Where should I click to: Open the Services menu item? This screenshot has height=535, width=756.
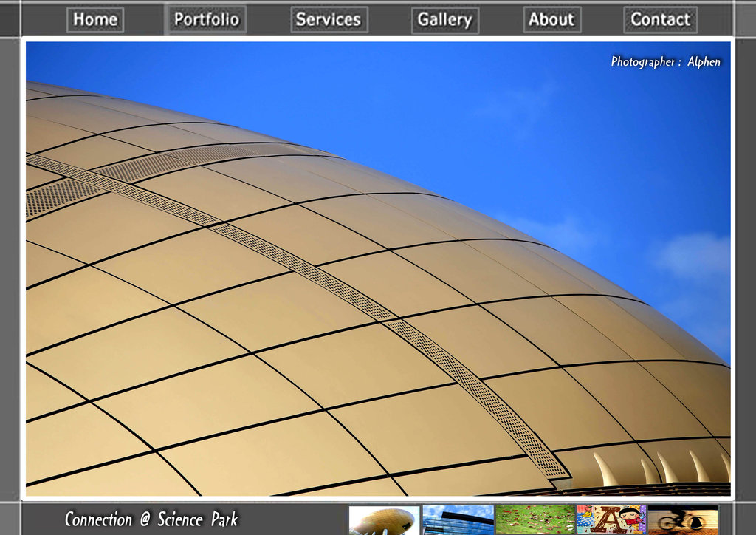[329, 20]
